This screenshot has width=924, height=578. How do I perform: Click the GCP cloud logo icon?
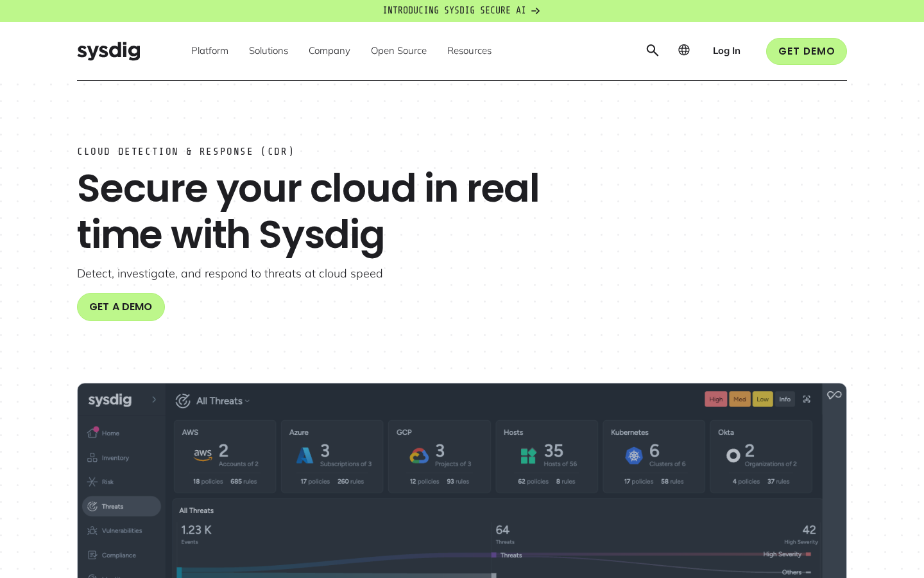tap(419, 455)
